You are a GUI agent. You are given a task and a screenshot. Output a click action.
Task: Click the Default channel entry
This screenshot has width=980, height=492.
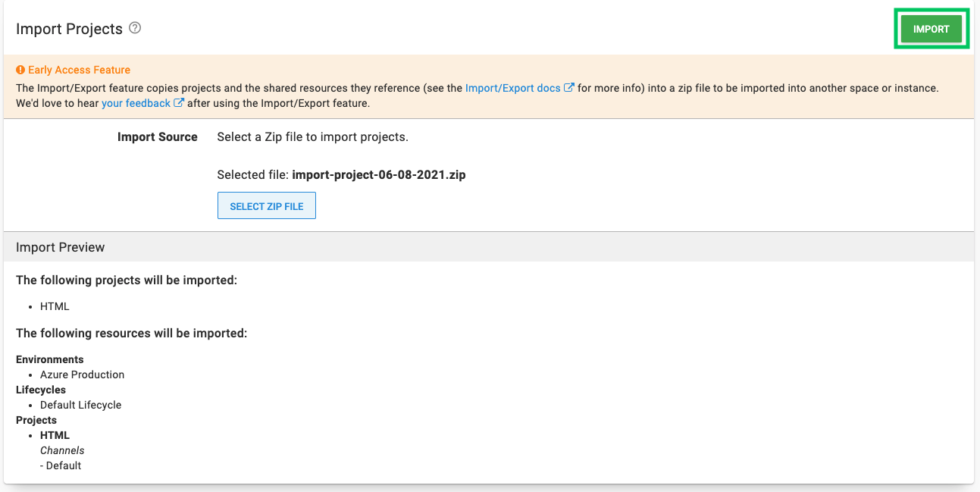point(63,465)
